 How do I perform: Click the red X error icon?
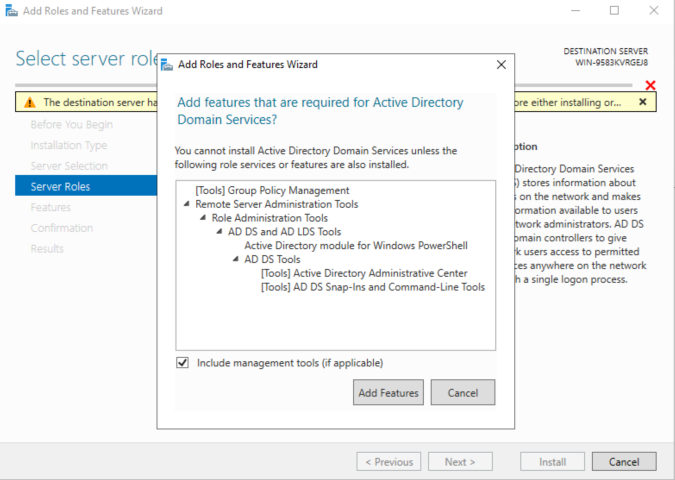point(650,85)
